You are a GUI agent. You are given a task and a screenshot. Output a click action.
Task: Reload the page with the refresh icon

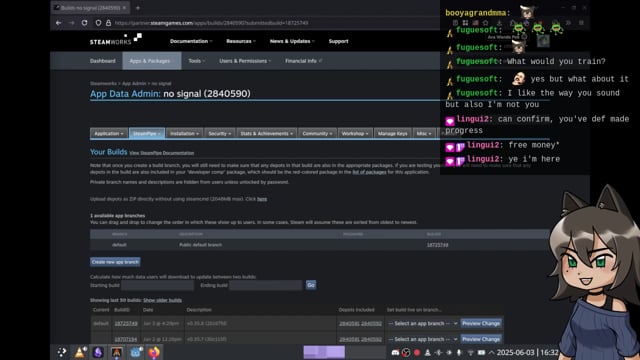point(84,23)
